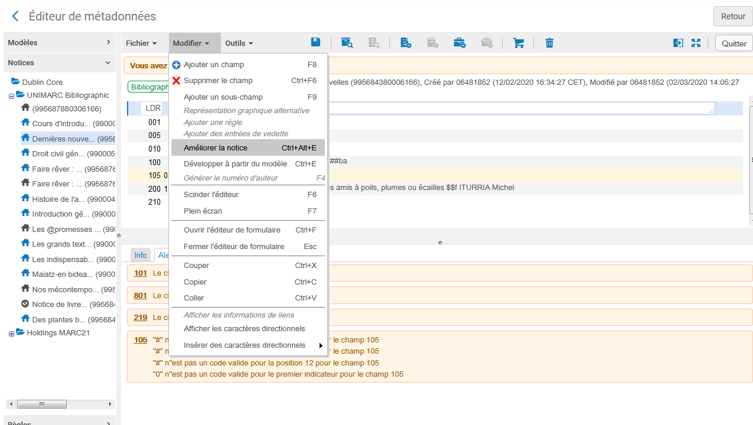Click the fullscreen expand arrows icon
Viewport: 753px width, 425px height.
696,43
